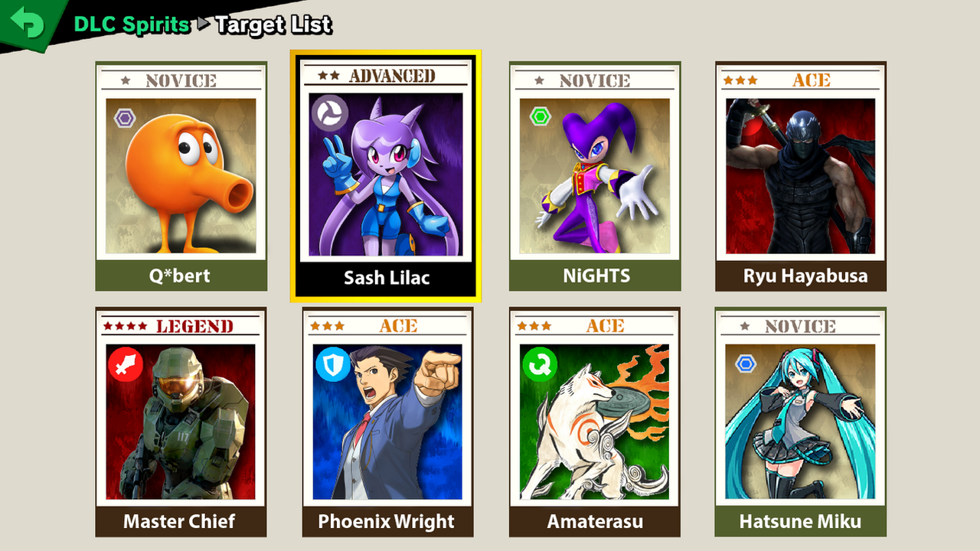Click the blue type badge on Hatsune Miku card
Viewport: 980px width, 551px height.
(746, 364)
